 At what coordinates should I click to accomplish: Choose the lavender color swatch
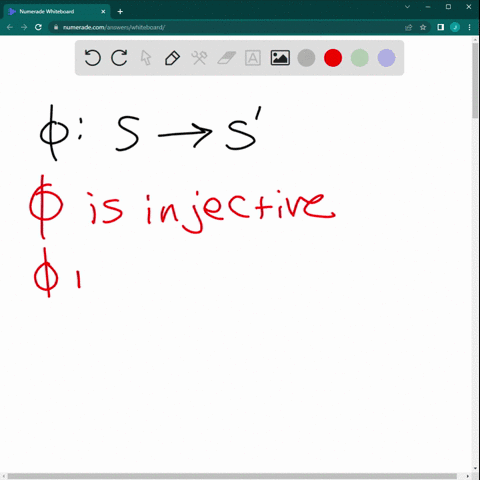[386, 58]
